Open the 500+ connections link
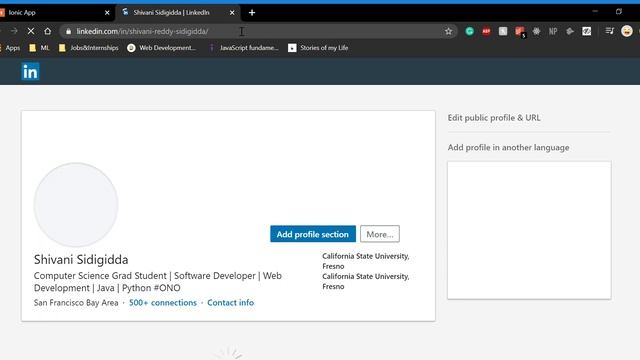Viewport: 640px width, 360px height. coord(163,302)
